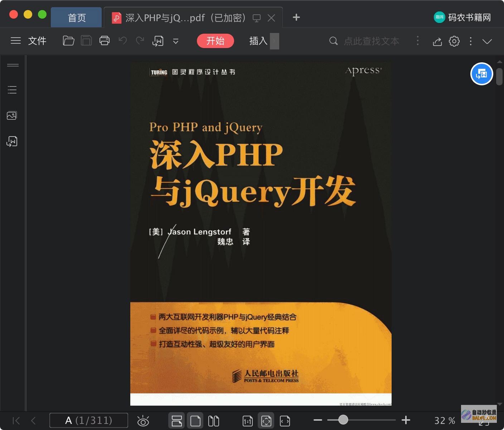The height and width of the screenshot is (430, 504).
Task: Select the 插入 ribbon tab
Action: point(258,41)
